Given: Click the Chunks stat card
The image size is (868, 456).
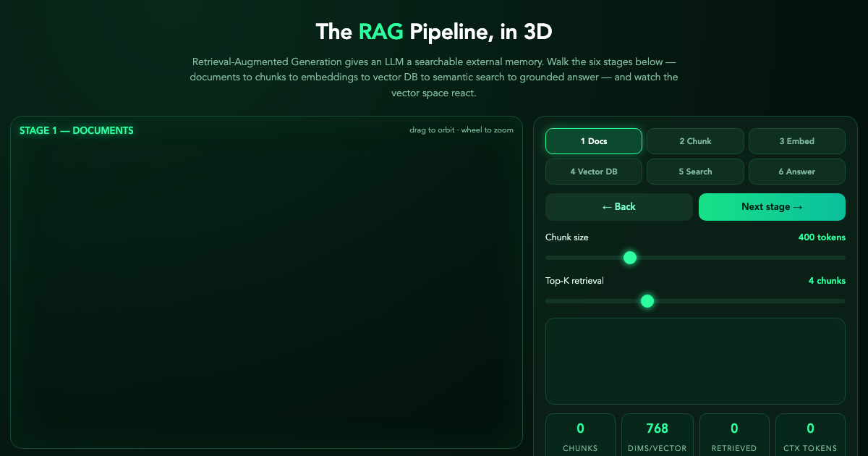Looking at the screenshot, I should (x=580, y=435).
